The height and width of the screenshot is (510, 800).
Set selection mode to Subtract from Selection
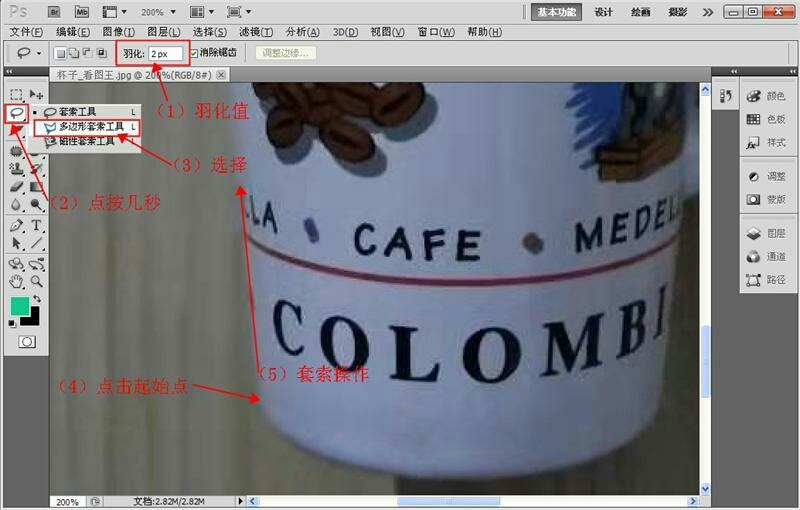(87, 53)
